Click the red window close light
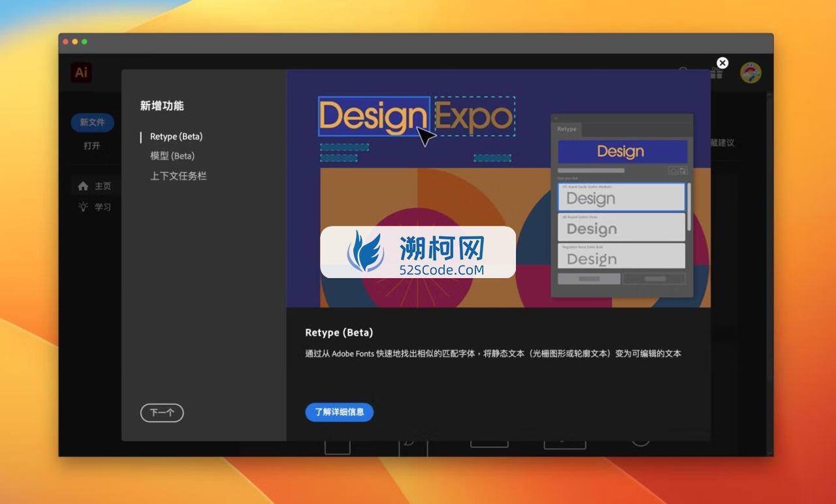 pyautogui.click(x=65, y=42)
